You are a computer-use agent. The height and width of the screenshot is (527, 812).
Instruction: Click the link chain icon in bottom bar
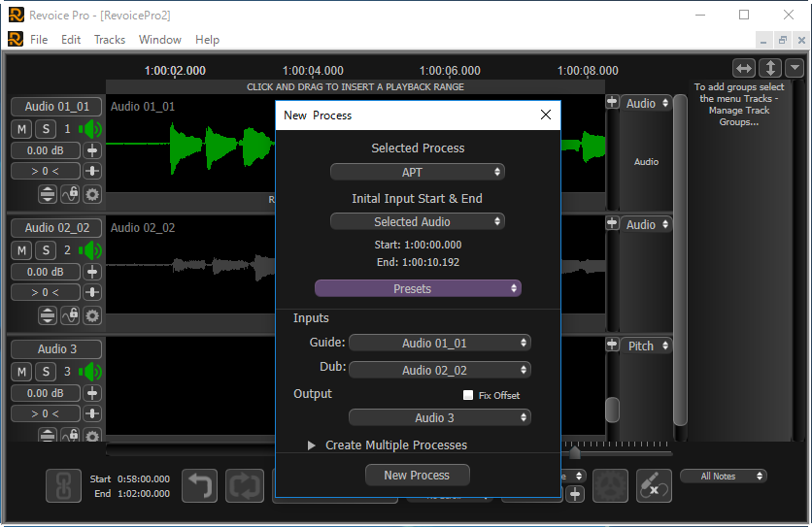click(x=63, y=485)
